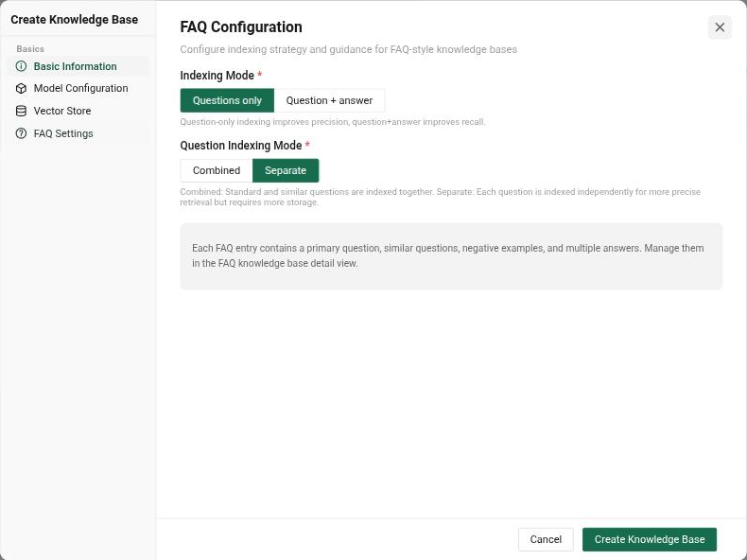Select Questions only indexing mode
Screen dimensions: 747x560
pos(227,100)
